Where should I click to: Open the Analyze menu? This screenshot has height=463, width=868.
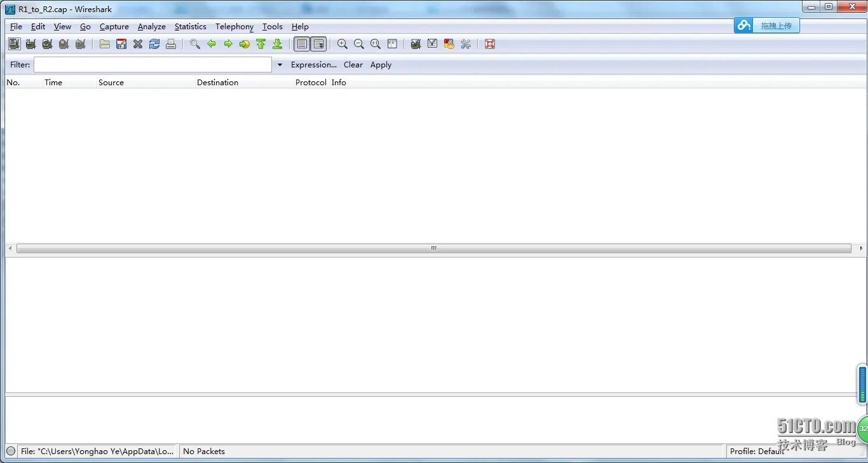[152, 27]
